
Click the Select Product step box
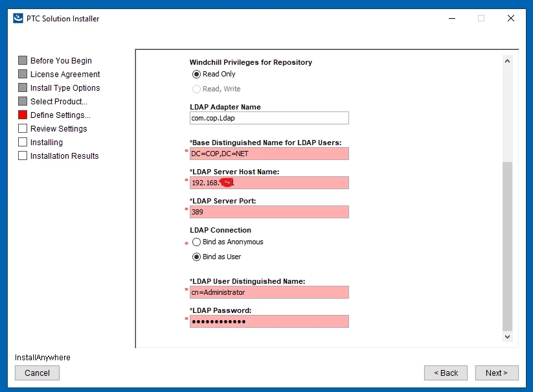(23, 101)
